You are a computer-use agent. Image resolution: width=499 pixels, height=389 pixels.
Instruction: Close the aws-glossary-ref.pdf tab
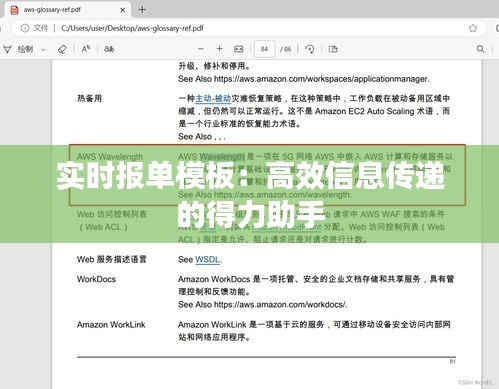coord(123,10)
